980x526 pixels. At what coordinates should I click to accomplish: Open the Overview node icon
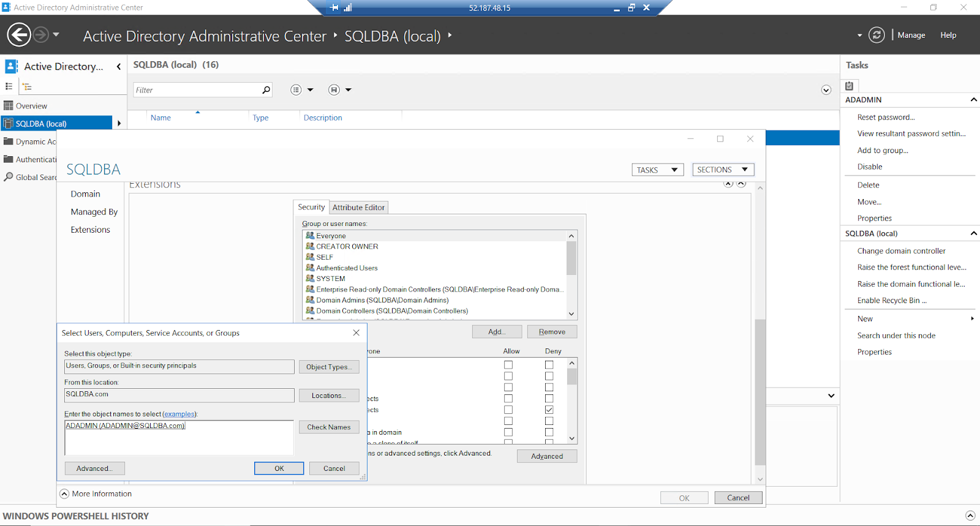click(x=9, y=106)
